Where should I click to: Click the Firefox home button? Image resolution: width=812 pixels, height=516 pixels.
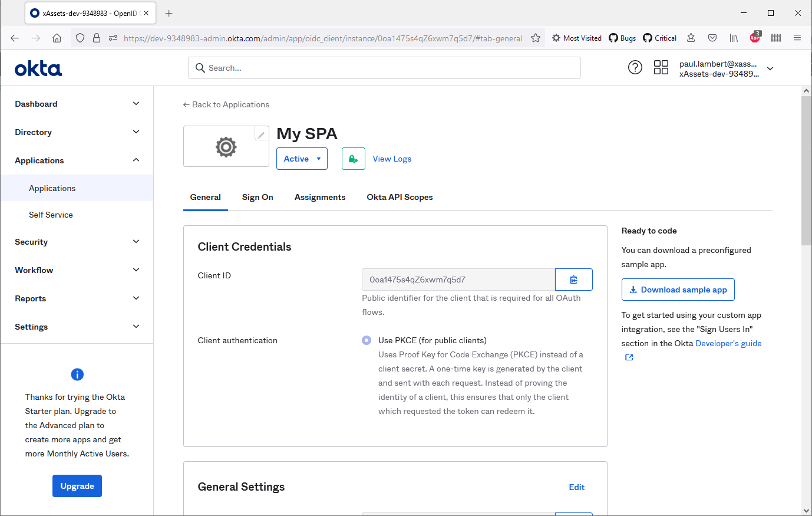[57, 38]
